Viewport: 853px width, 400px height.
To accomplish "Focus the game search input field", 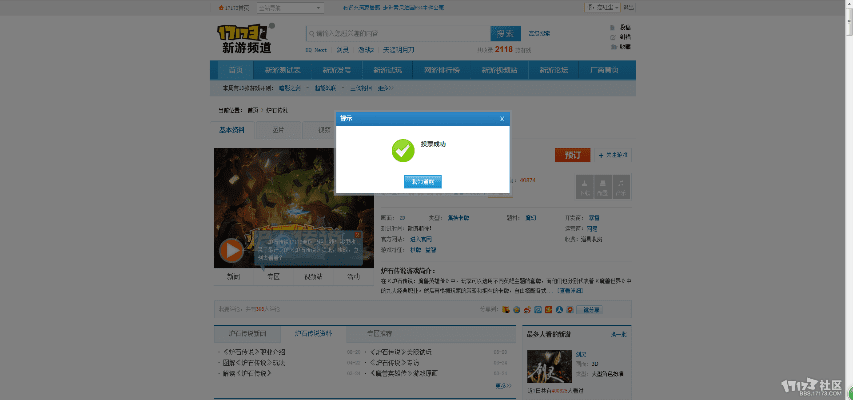I will pyautogui.click(x=397, y=33).
